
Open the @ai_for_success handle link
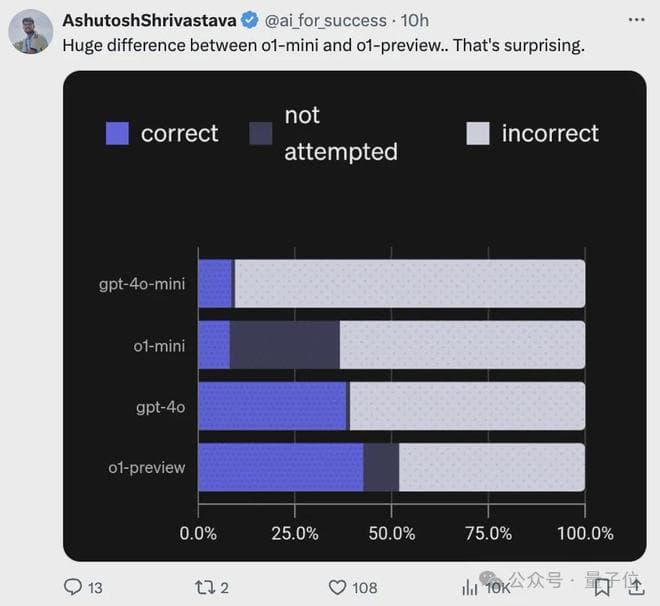click(325, 20)
